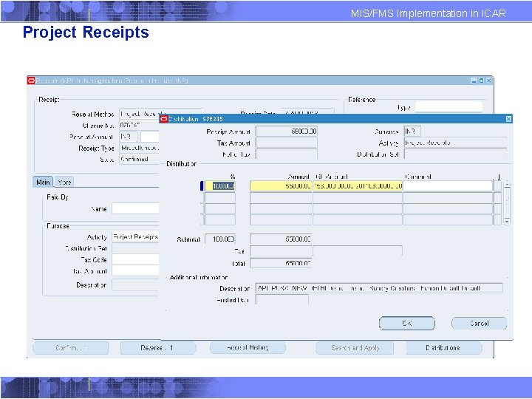Click the Receipt Method field in Receipts window
This screenshot has height=399, width=532.
coord(139,114)
